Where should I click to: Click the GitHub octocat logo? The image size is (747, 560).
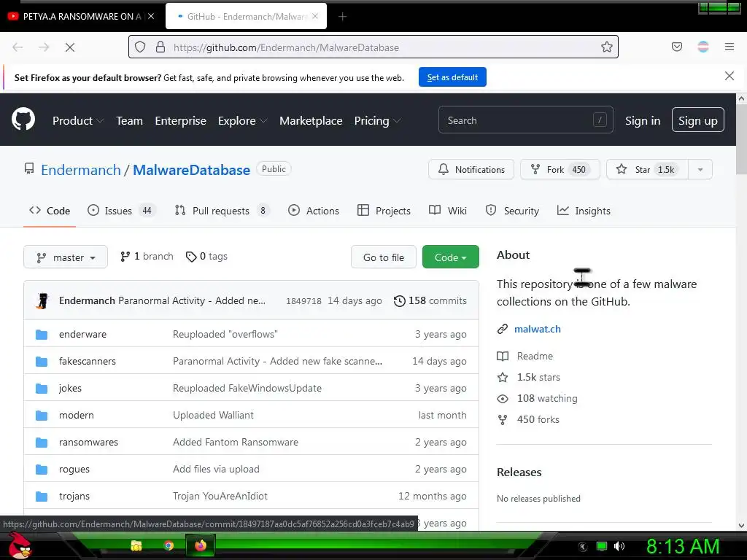(23, 119)
